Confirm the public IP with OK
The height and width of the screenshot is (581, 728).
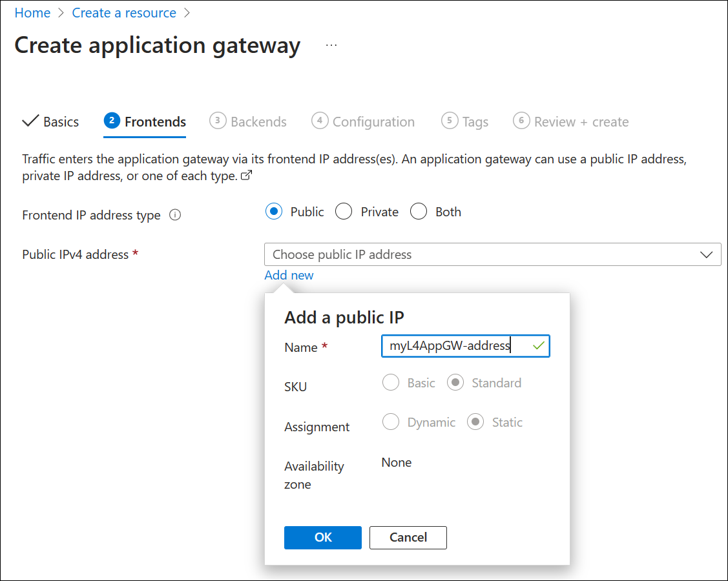pos(322,537)
